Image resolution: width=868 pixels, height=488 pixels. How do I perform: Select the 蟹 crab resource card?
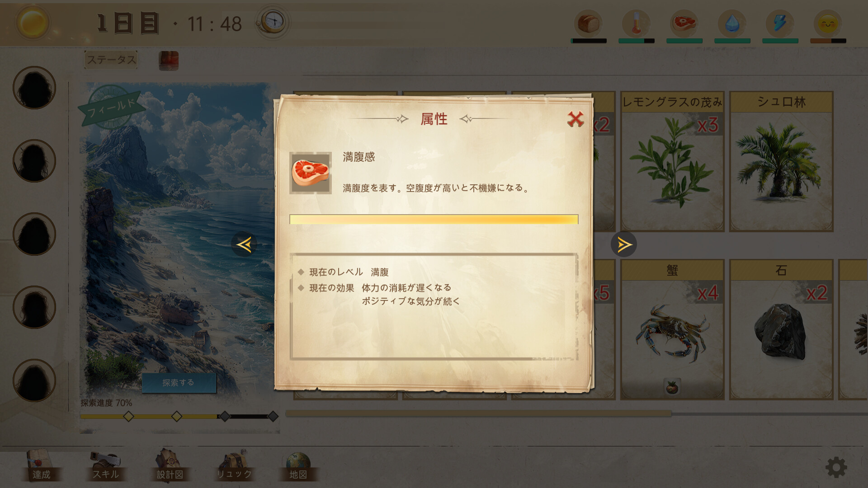[672, 329]
